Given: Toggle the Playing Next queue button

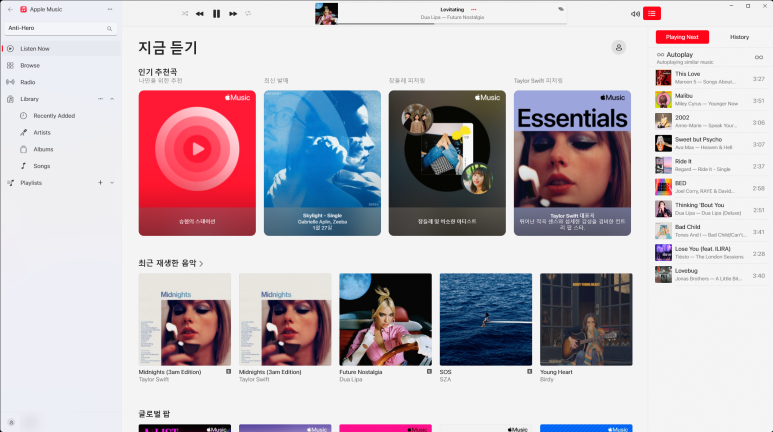Looking at the screenshot, I should [652, 13].
